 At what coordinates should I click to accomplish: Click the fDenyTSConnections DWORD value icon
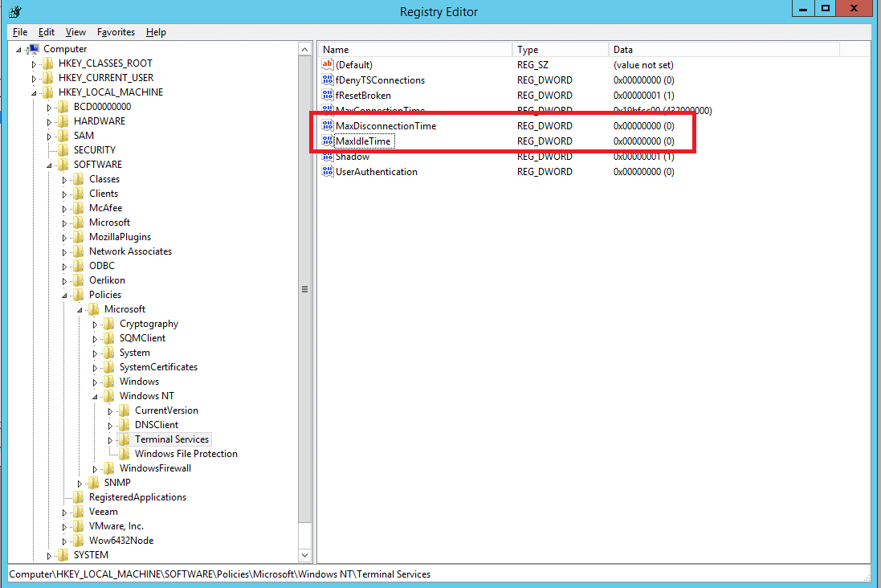(x=328, y=80)
